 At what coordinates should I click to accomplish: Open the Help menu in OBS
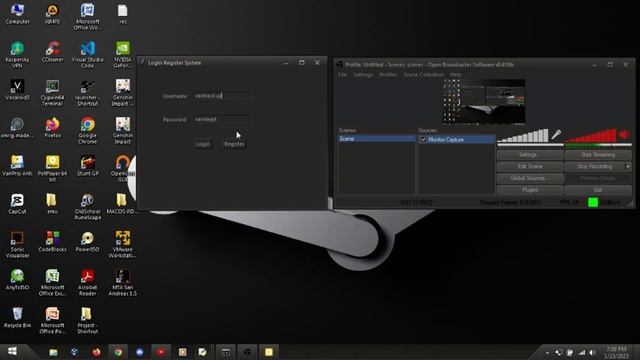point(456,75)
